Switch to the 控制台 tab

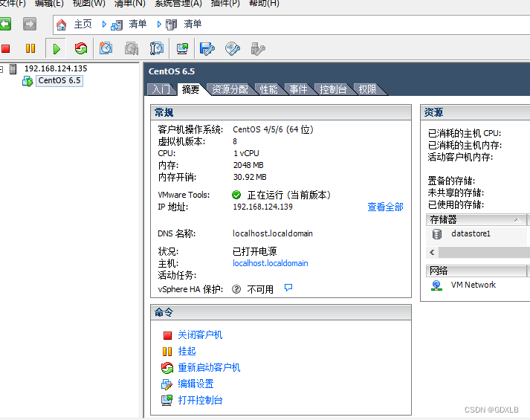[333, 89]
